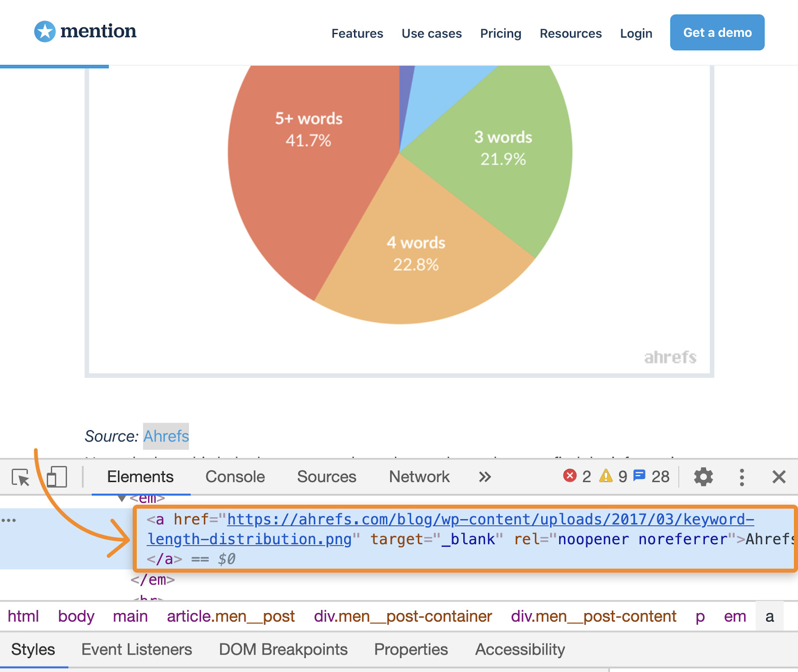Switch to the Console tab
Screen dimensions: 798x672
click(235, 477)
